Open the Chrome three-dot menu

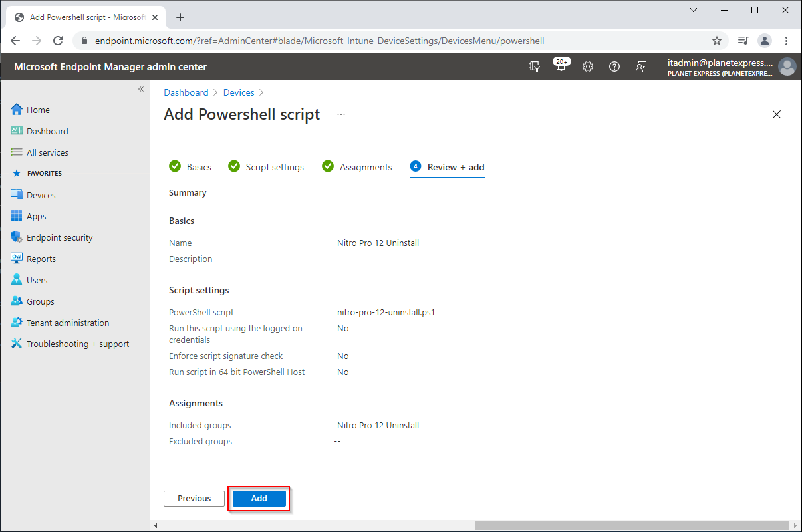[787, 41]
